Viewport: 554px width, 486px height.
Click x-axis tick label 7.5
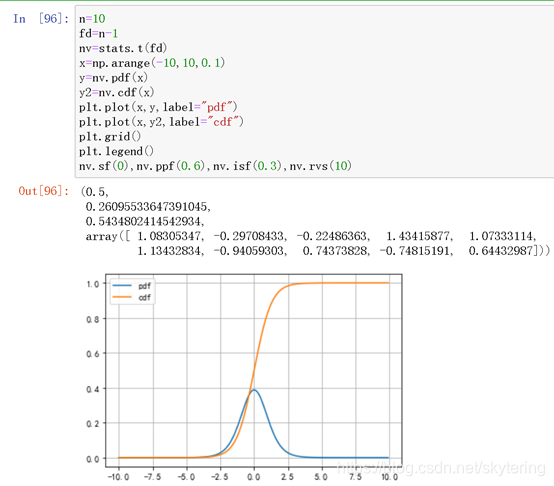[355, 477]
